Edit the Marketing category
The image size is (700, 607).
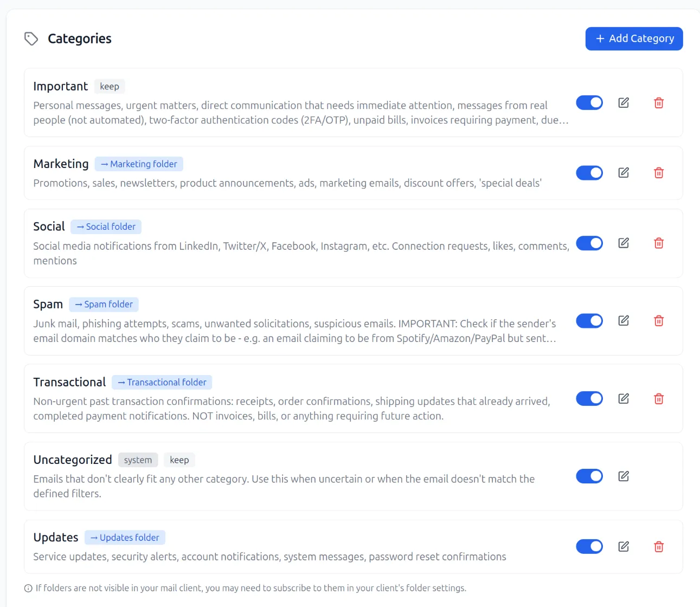tap(624, 173)
